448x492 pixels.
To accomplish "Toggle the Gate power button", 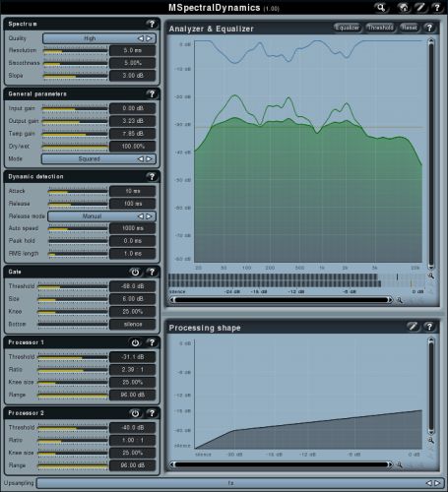I will pyautogui.click(x=135, y=272).
